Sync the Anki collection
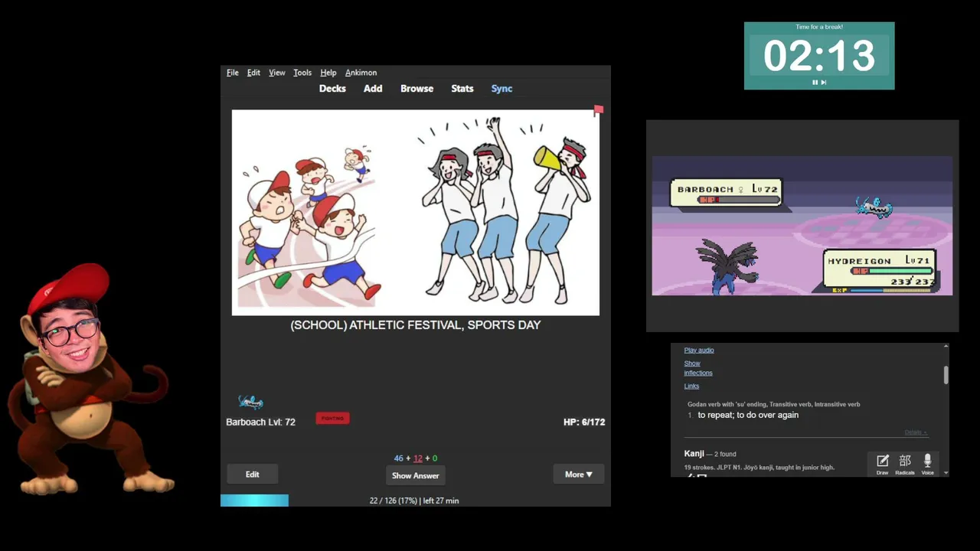This screenshot has width=980, height=551. click(x=501, y=89)
